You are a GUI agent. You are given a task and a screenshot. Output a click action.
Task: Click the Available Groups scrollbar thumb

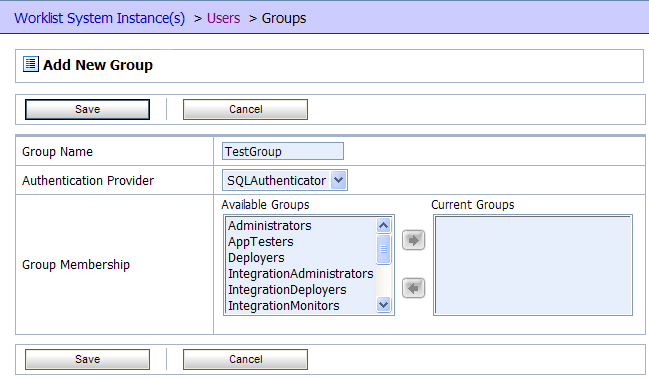click(383, 249)
